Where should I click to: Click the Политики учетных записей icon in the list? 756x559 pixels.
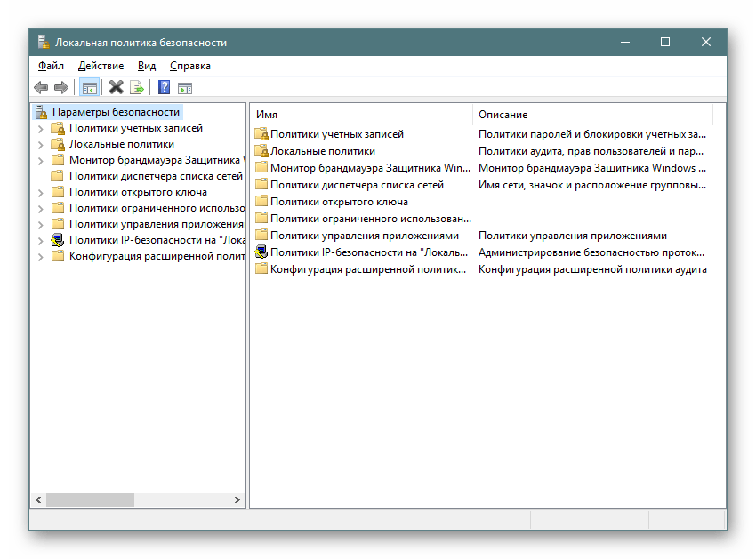[x=261, y=134]
